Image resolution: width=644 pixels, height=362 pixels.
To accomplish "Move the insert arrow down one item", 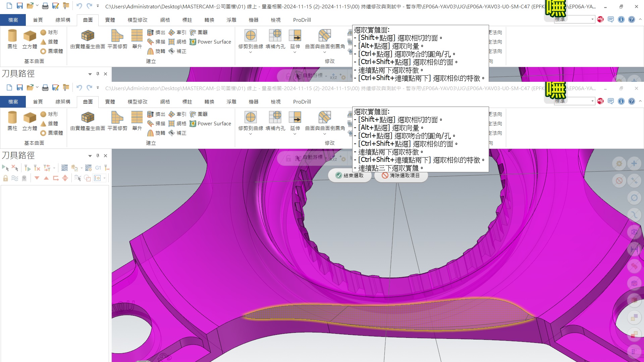I will point(37,178).
